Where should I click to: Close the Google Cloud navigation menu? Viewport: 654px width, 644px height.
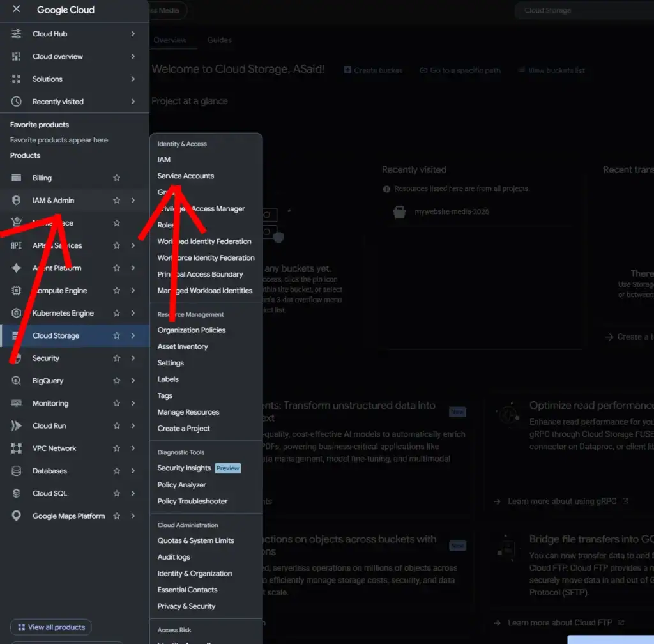pyautogui.click(x=16, y=9)
